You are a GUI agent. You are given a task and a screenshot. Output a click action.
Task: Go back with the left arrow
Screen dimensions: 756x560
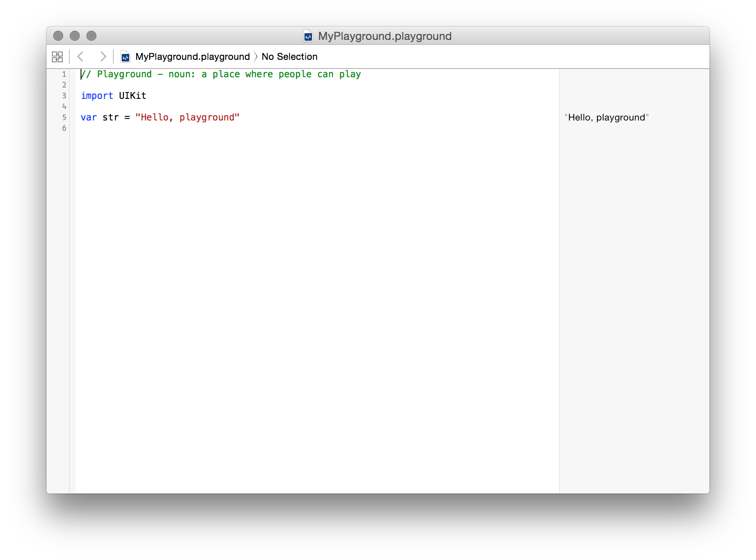(81, 56)
